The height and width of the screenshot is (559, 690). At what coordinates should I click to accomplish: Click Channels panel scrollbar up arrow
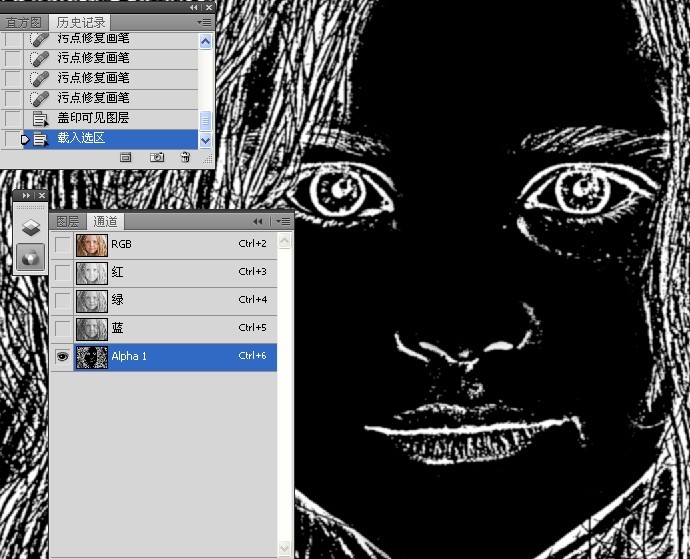285,241
